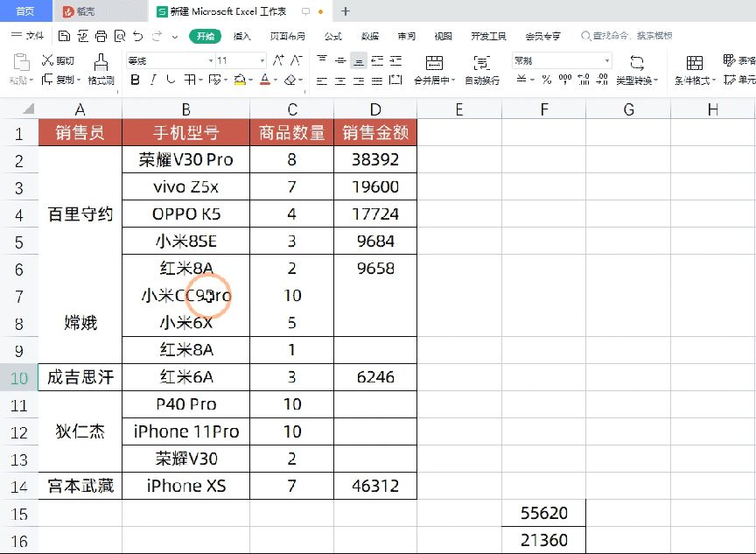Open the 开发工具 Developer tab
Screen dimensions: 756x554
488,36
